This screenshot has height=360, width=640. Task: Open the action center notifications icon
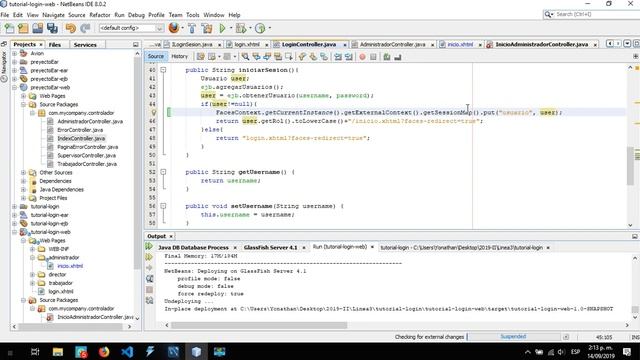tap(627, 351)
